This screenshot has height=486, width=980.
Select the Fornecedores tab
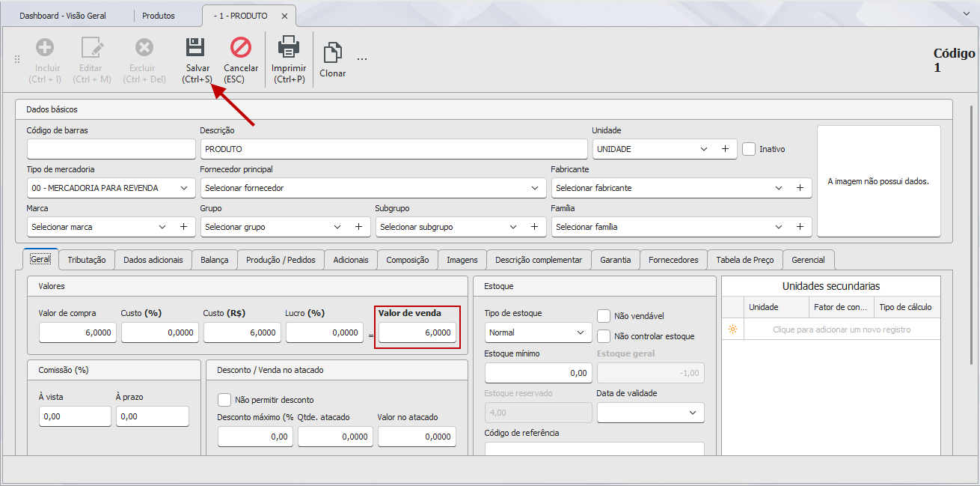coord(673,260)
